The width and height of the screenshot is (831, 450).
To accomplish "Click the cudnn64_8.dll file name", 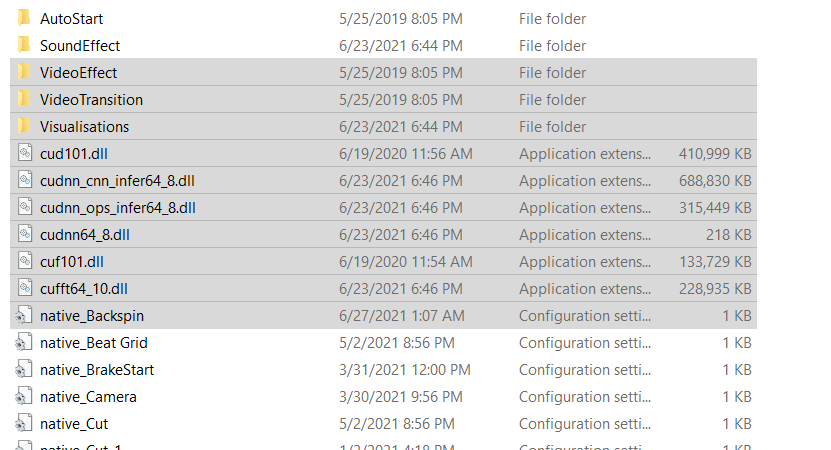I will tap(85, 235).
